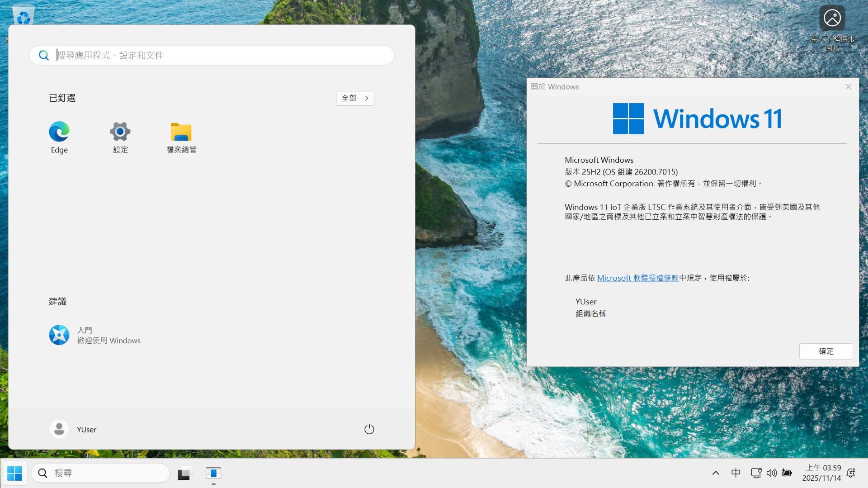The image size is (868, 488).
Task: Open the clock and date panel
Action: [821, 473]
